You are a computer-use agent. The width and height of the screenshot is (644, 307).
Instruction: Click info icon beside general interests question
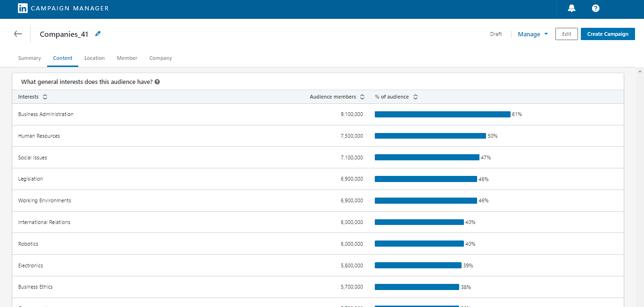pyautogui.click(x=157, y=82)
